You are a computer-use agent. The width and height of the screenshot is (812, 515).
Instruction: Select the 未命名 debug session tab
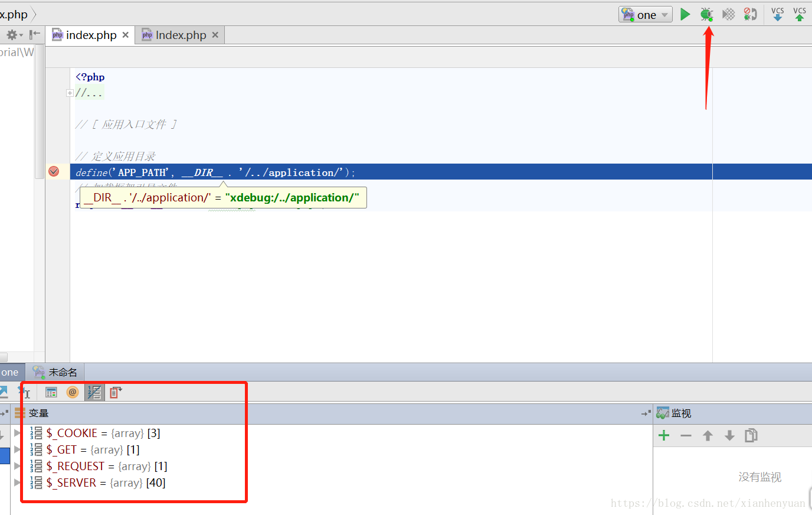pyautogui.click(x=55, y=372)
